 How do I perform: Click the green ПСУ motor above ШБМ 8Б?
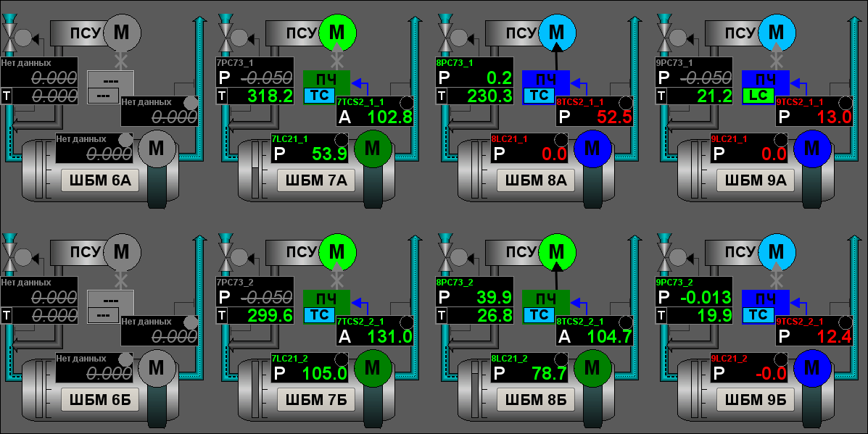coord(556,251)
